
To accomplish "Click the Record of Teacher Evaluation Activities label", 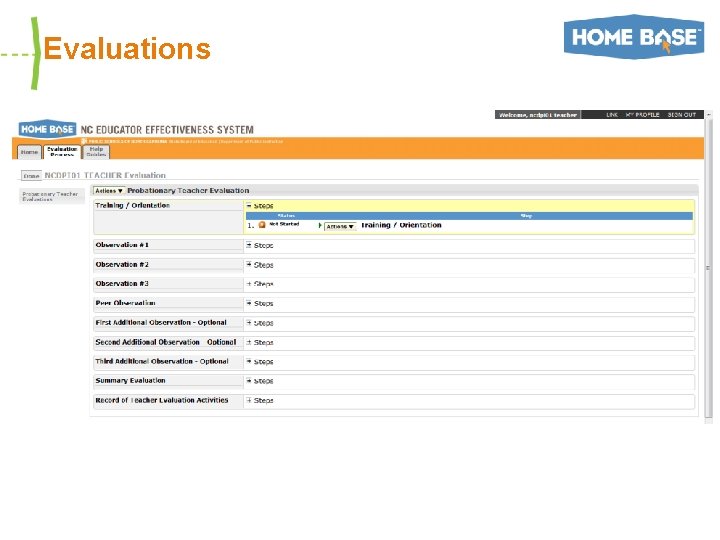I will point(162,400).
